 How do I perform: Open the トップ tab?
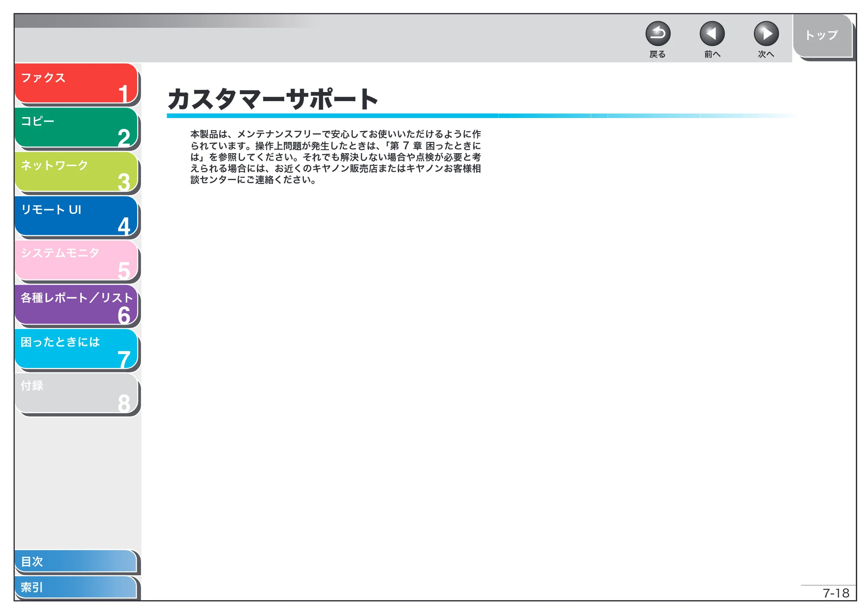pos(822,36)
